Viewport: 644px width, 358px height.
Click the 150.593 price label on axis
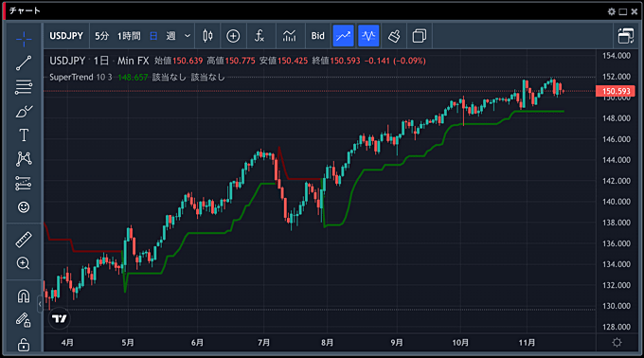click(616, 91)
